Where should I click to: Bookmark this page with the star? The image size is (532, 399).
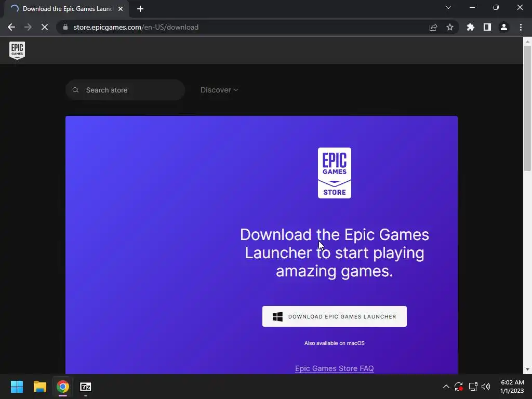coord(450,27)
